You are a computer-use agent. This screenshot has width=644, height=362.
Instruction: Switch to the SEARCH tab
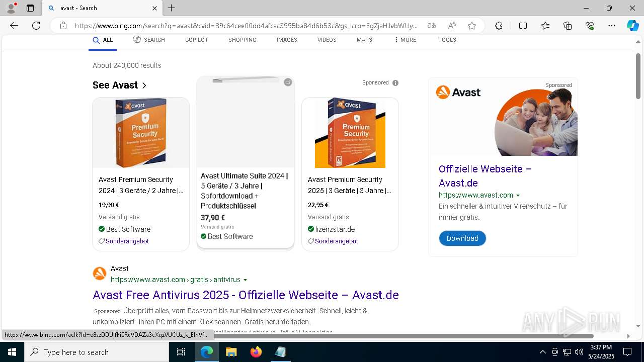pyautogui.click(x=149, y=40)
